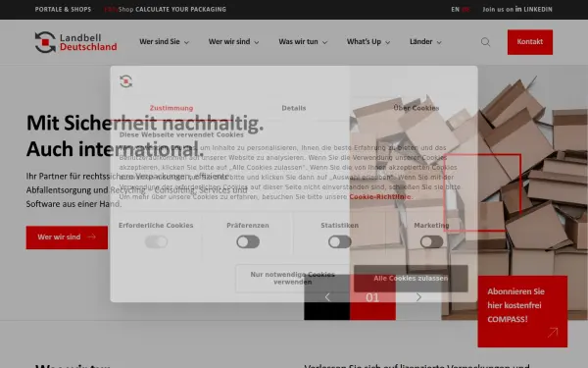This screenshot has height=368, width=588.
Task: Expand the Länder menu
Action: 425,41
